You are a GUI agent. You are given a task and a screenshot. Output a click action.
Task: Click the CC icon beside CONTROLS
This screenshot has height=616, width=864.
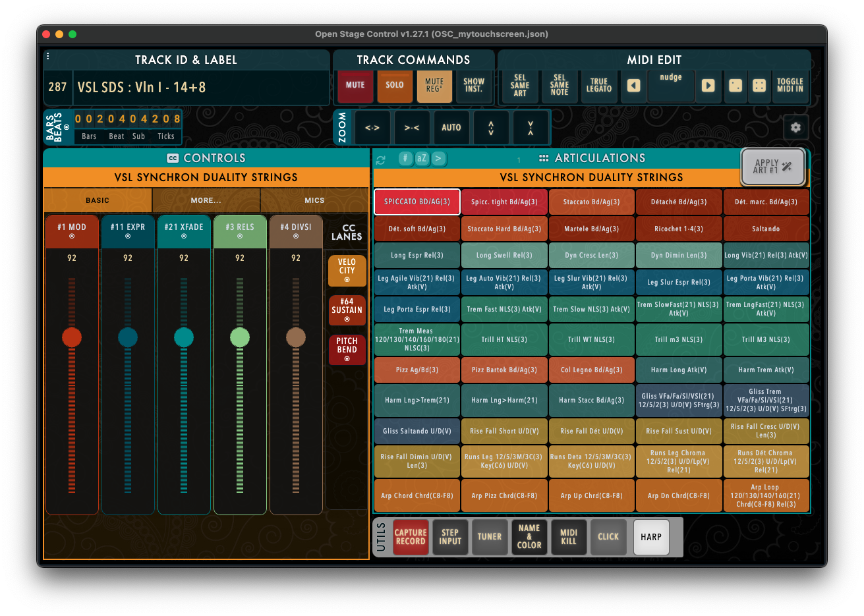tap(173, 158)
